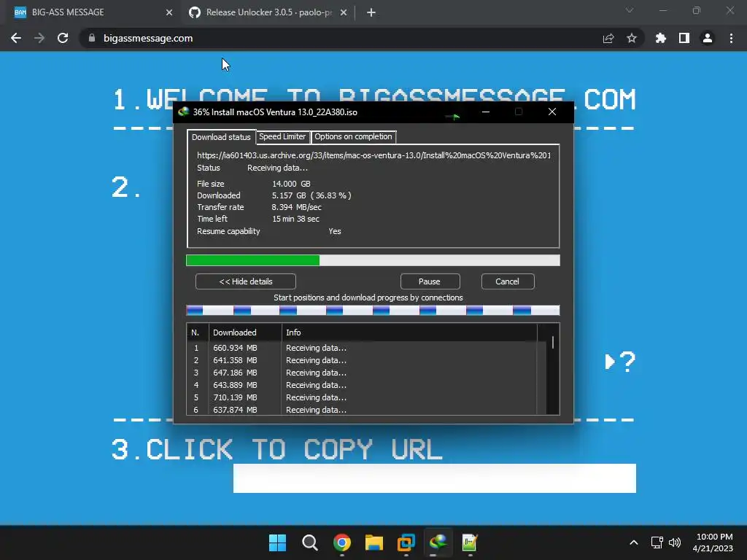Show hidden system tray icons
This screenshot has height=560, width=747.
[x=634, y=542]
